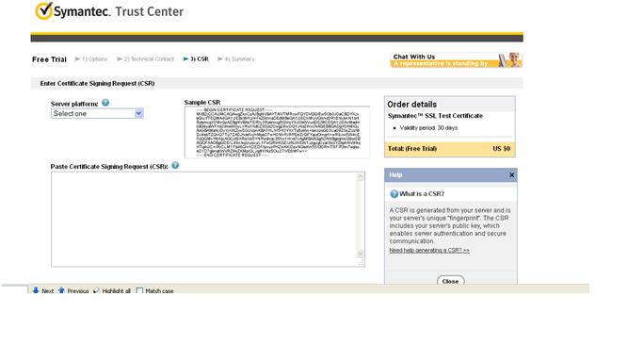This screenshot has width=644, height=362.
Task: Go to step 2) Technical Contact
Action: (x=149, y=59)
